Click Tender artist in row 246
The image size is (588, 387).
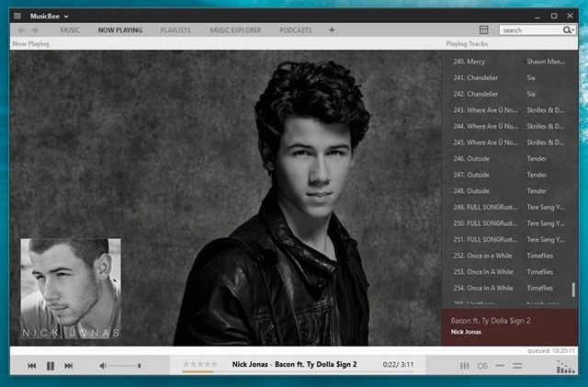[x=537, y=158]
